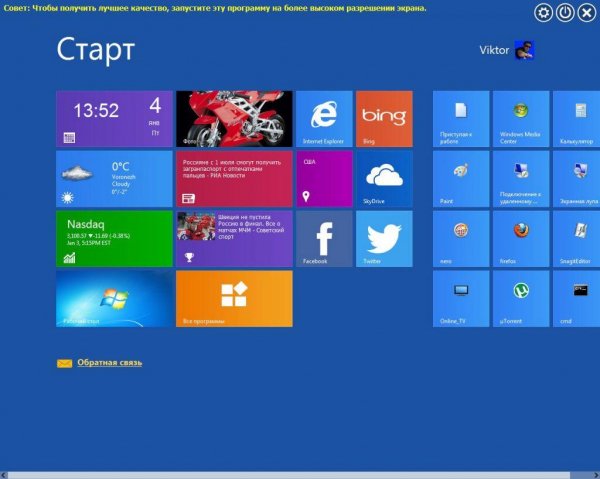This screenshot has height=479, width=600.
Task: Click the Viktor user name
Action: pyautogui.click(x=494, y=50)
